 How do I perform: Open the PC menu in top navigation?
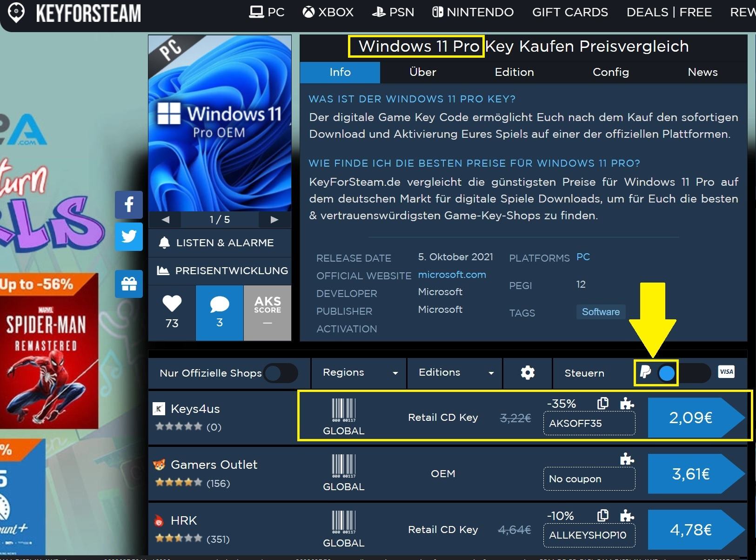tap(267, 12)
